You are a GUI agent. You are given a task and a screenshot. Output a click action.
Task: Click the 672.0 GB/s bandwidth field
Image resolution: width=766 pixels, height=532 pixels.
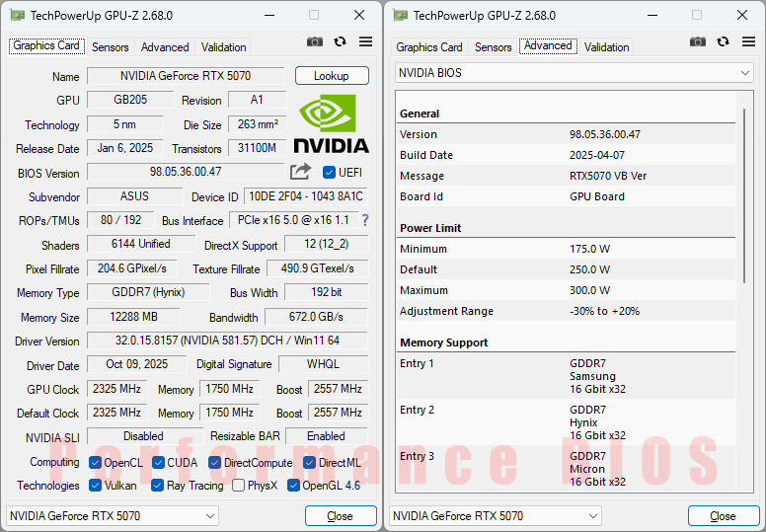tap(316, 317)
